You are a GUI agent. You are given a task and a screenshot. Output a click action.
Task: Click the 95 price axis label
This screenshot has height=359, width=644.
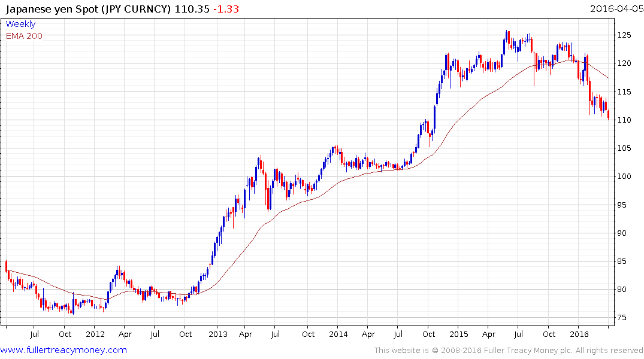point(622,205)
